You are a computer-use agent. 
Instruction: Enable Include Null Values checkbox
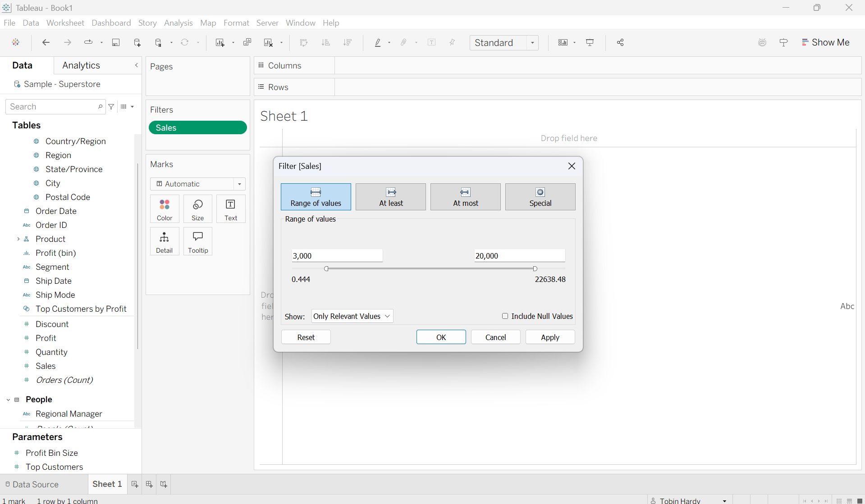coord(505,316)
